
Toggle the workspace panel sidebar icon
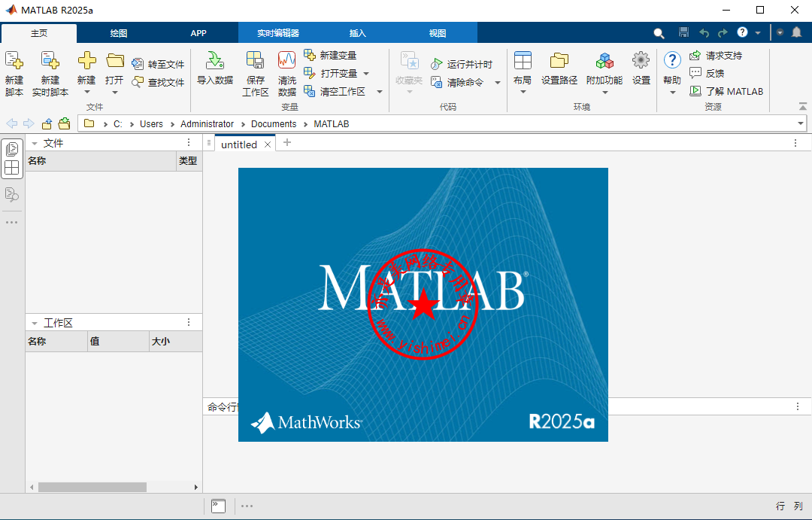click(11, 168)
